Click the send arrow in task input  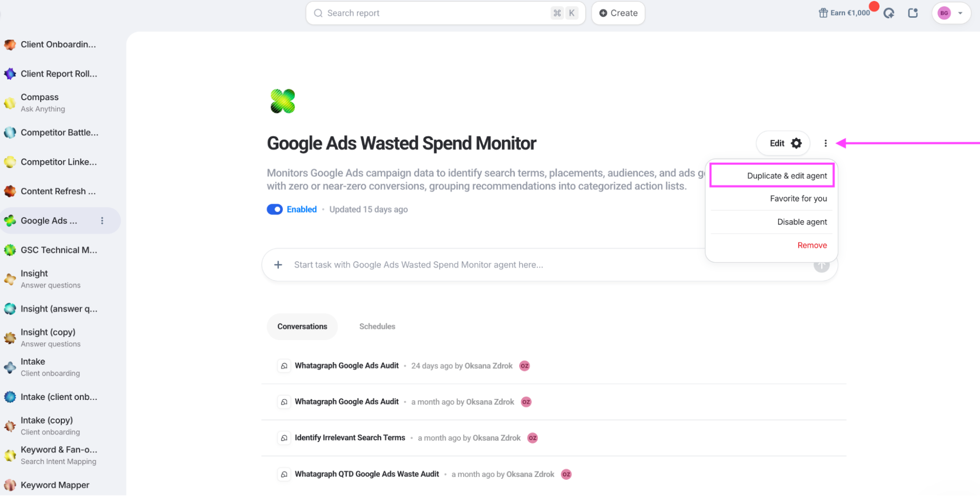[x=821, y=265]
